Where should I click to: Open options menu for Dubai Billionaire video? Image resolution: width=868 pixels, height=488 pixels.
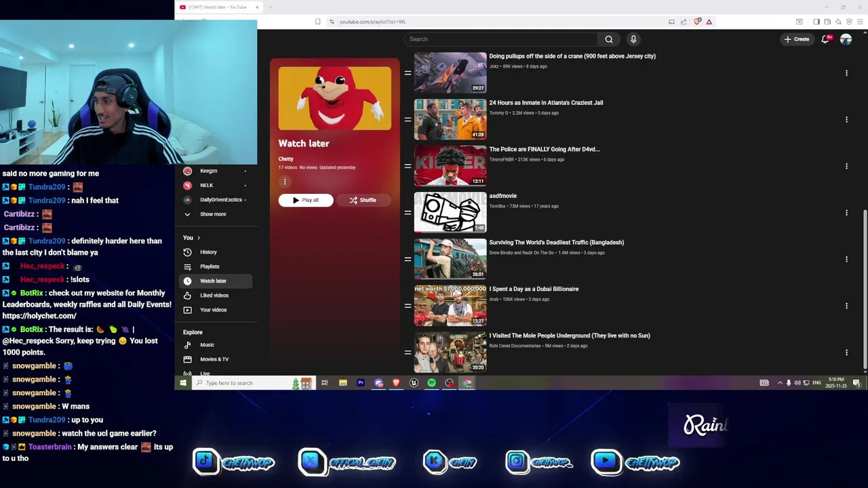click(x=846, y=306)
